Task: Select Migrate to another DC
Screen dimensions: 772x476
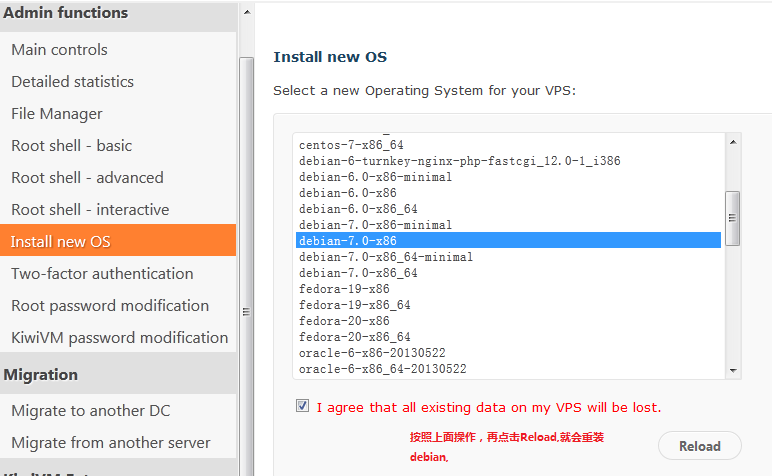Action: 91,411
